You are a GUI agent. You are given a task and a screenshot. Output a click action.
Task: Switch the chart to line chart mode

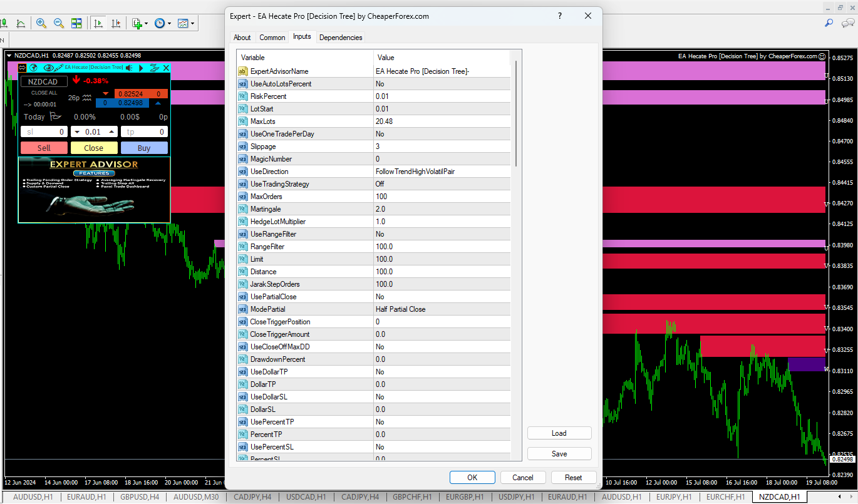point(21,23)
